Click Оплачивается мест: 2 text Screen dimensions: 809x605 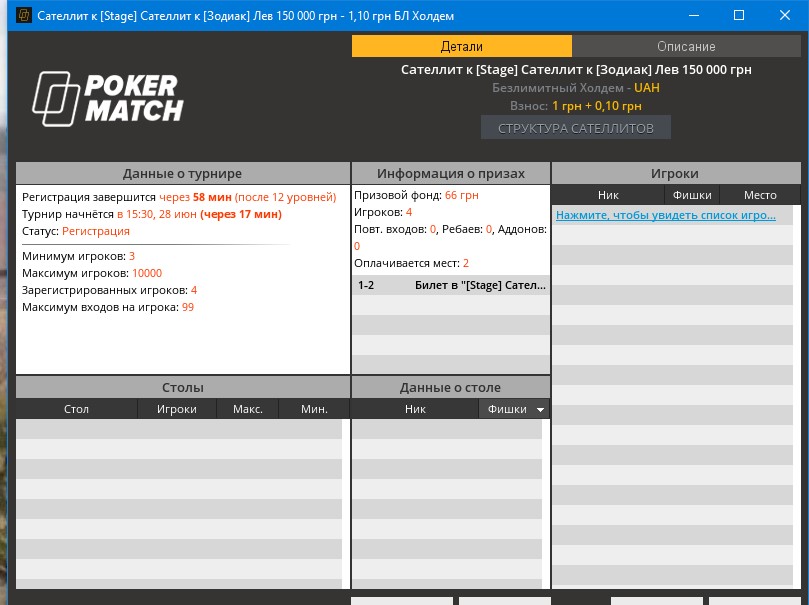point(411,263)
